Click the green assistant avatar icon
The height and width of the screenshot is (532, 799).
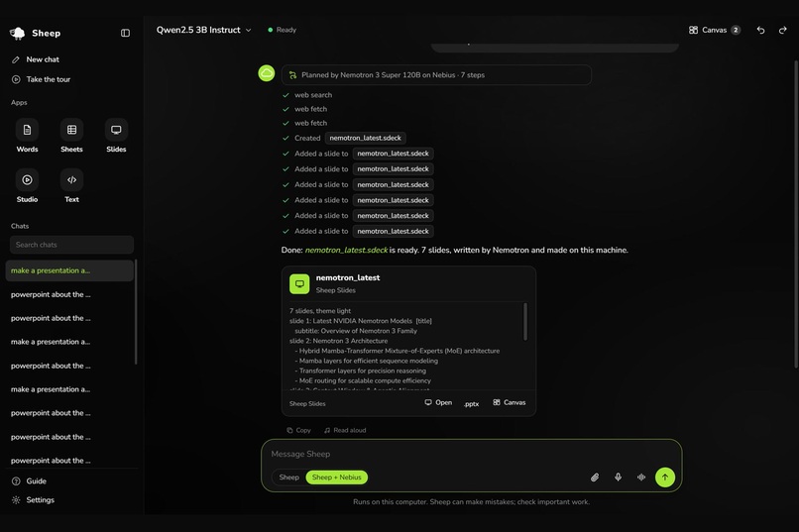[x=267, y=73]
